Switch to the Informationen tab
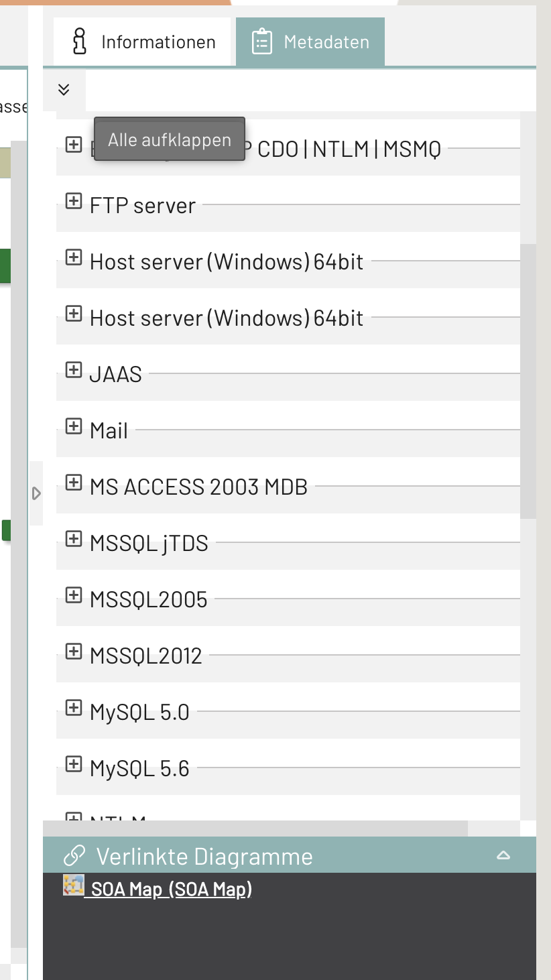The image size is (551, 980). tap(143, 42)
